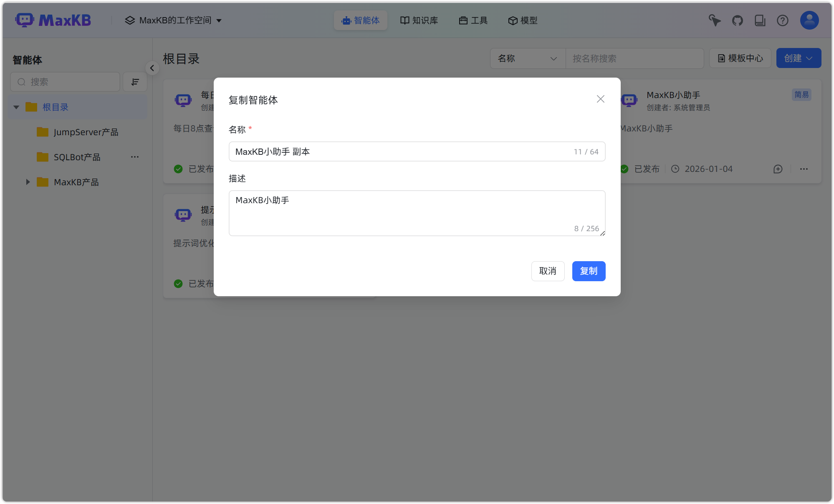Click the cursor/demo icon in the top bar
Viewport: 834px width, 504px height.
click(714, 20)
